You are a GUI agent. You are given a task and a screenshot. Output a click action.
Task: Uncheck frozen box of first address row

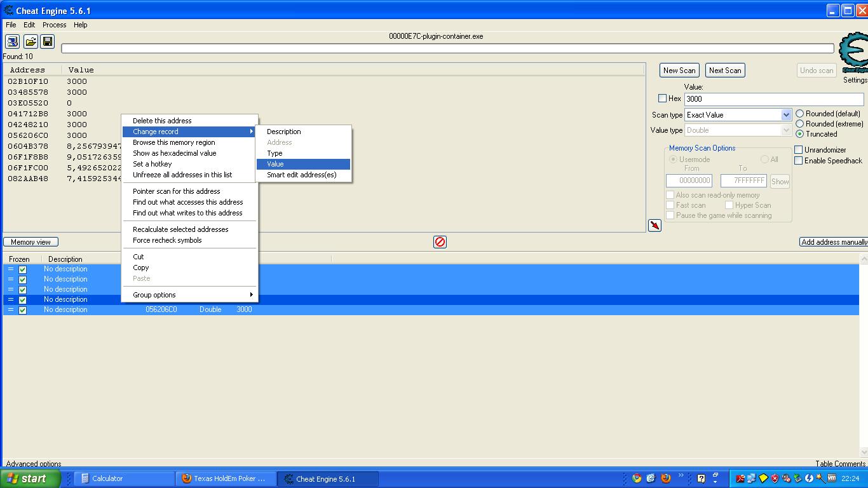click(22, 269)
